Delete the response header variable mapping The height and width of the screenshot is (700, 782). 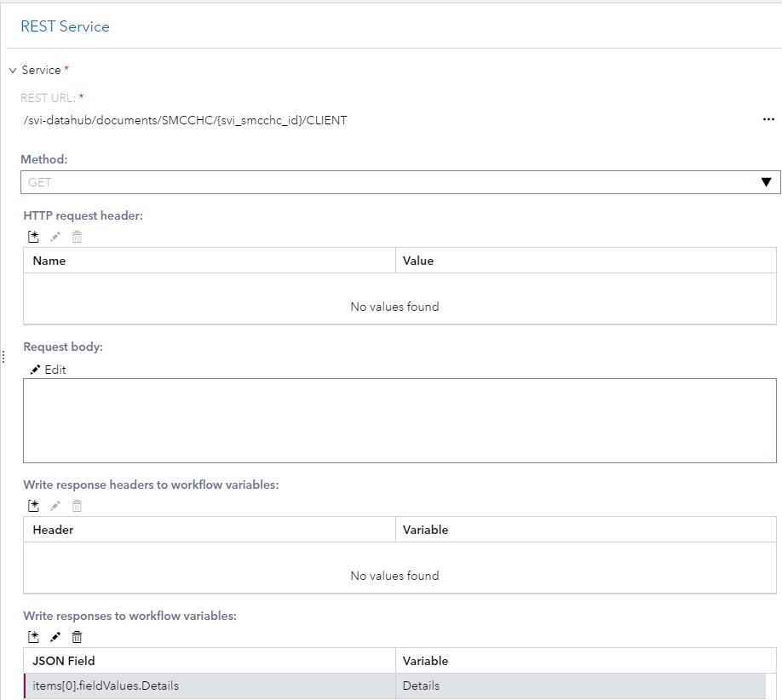pos(77,506)
